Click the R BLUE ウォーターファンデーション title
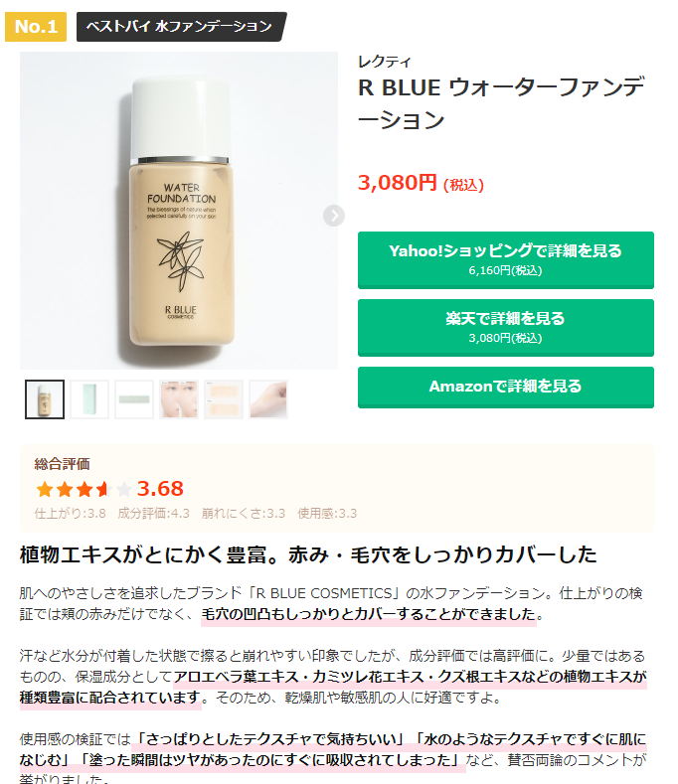 [501, 103]
